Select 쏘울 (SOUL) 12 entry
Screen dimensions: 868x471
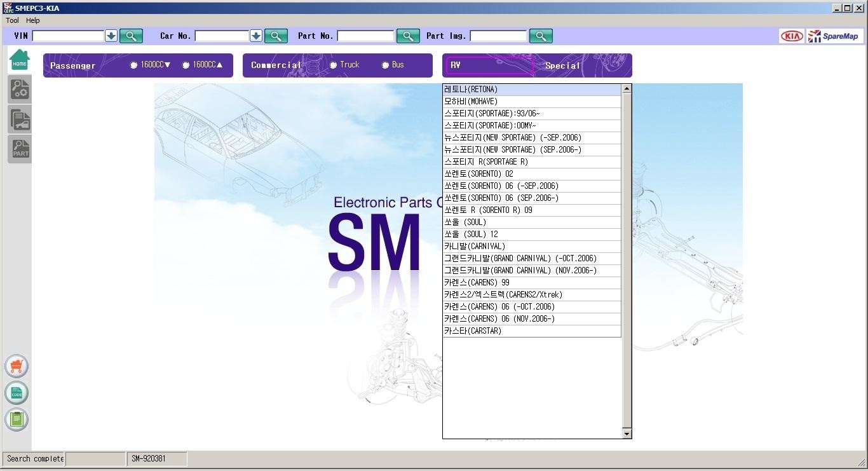point(532,235)
